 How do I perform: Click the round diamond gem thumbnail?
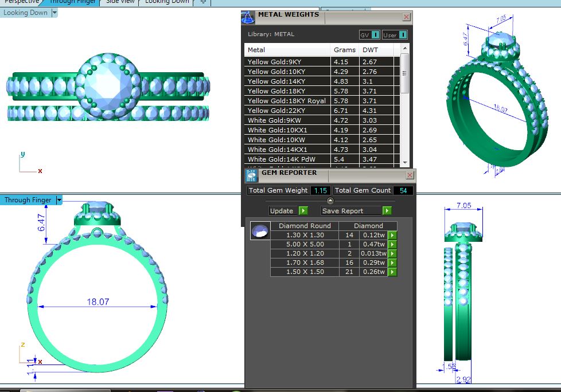tap(260, 231)
